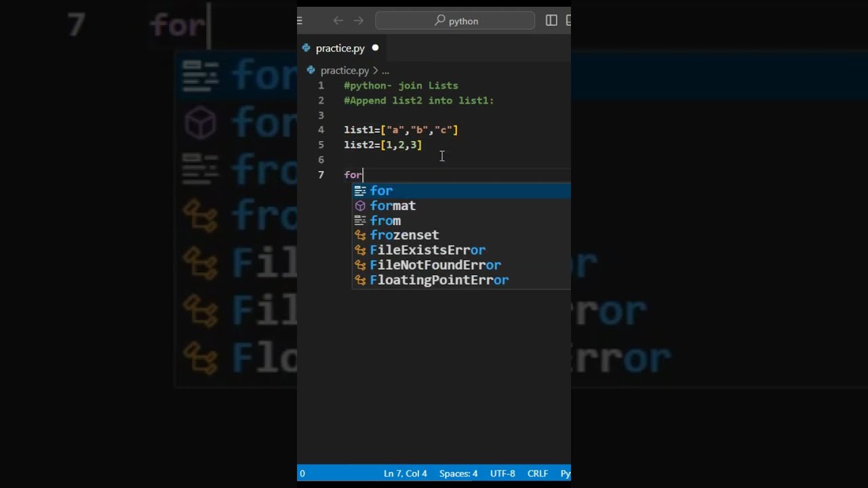Open the 'Spaces: 4' indentation setting

coord(458,474)
